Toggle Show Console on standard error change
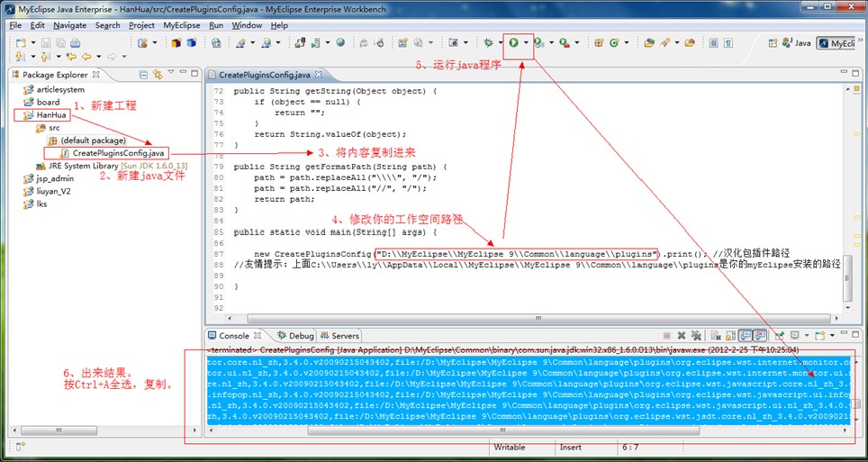 point(760,335)
